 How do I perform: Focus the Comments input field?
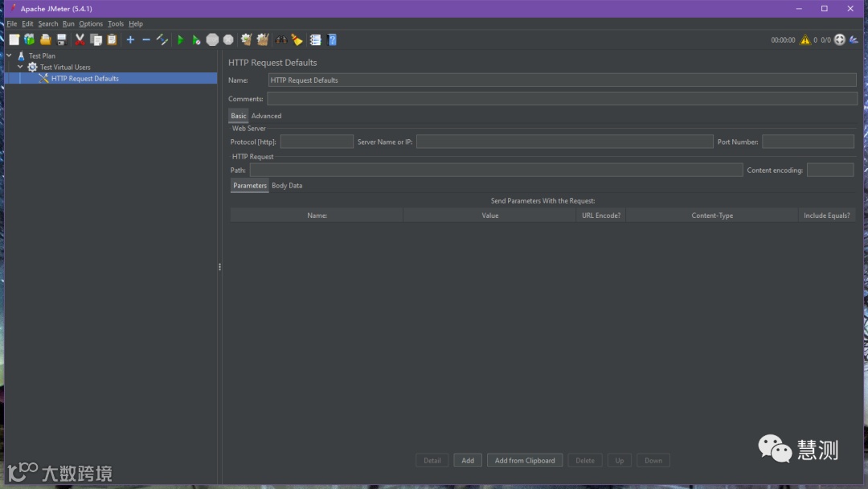click(x=563, y=99)
